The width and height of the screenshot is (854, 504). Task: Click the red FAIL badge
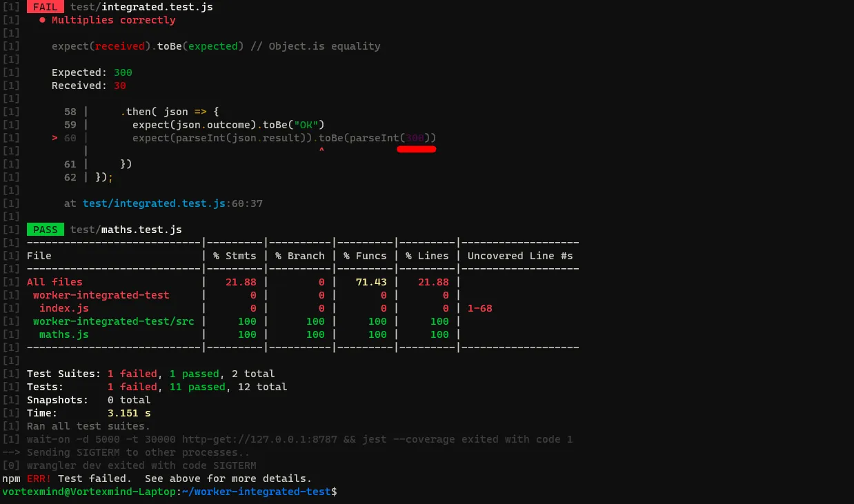coord(46,7)
